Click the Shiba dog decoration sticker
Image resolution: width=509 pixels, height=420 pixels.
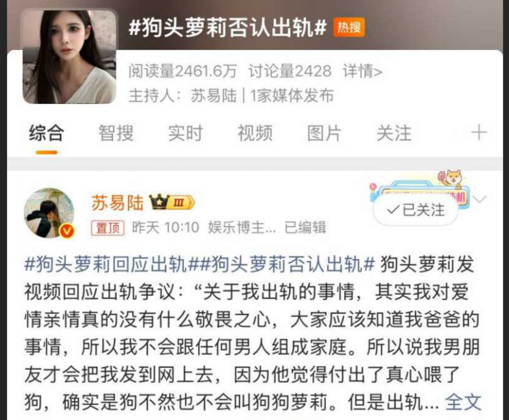[451, 179]
